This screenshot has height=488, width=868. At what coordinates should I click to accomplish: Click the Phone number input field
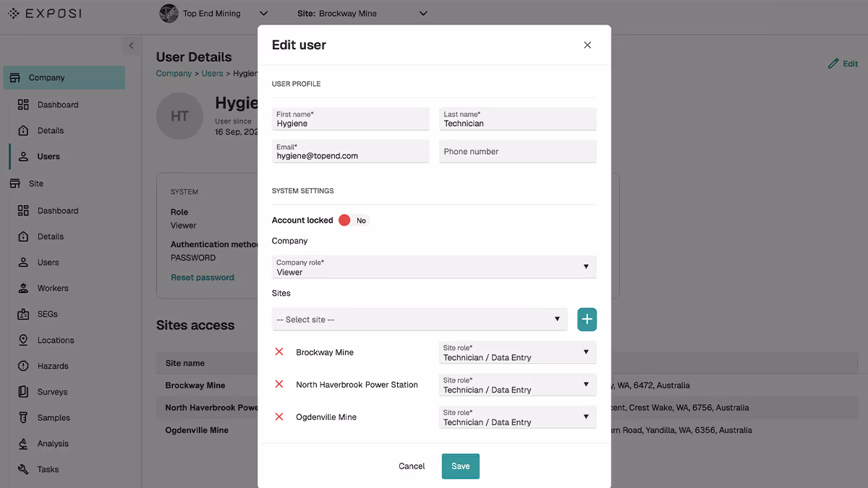click(517, 151)
